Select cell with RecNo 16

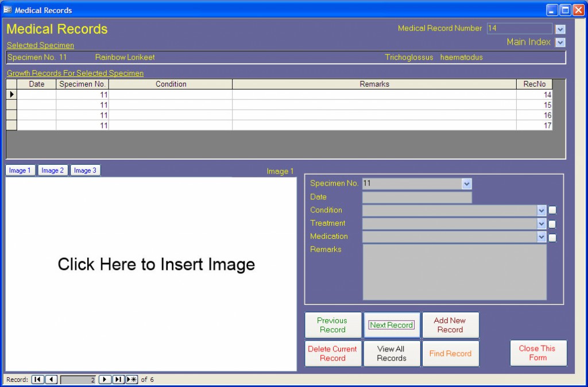point(535,115)
